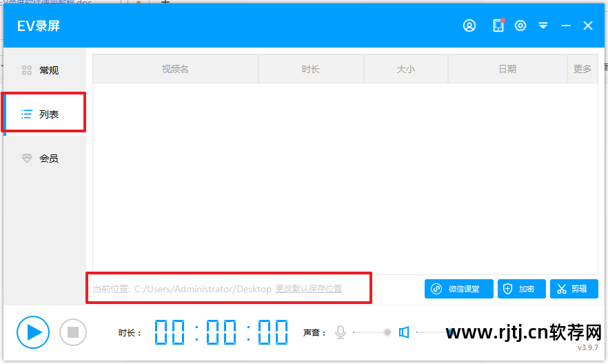This screenshot has width=608, height=364.
Task: Open settings gear in title bar
Action: point(520,26)
